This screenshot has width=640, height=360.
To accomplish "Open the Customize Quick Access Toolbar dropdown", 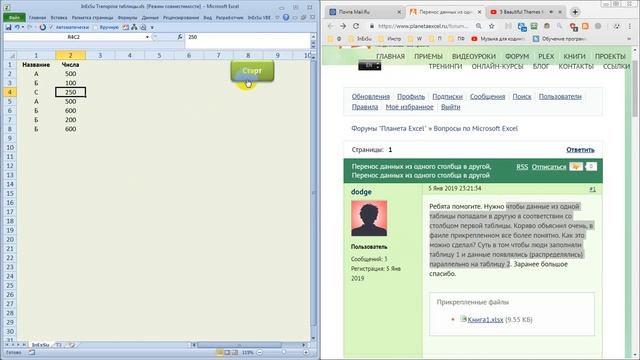I will point(152,27).
